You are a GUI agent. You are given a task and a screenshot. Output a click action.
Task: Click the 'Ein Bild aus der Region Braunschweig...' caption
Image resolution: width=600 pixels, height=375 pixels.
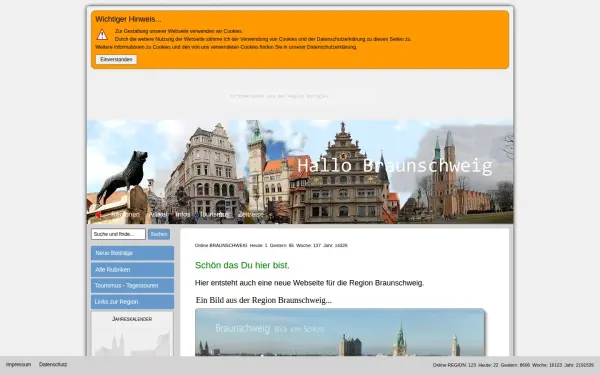[264, 300]
